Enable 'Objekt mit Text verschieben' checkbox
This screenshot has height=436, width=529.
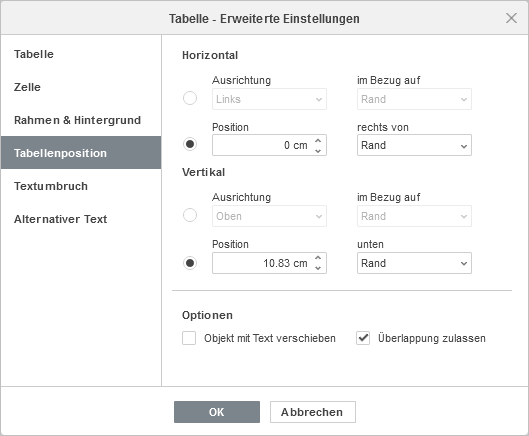pyautogui.click(x=189, y=338)
